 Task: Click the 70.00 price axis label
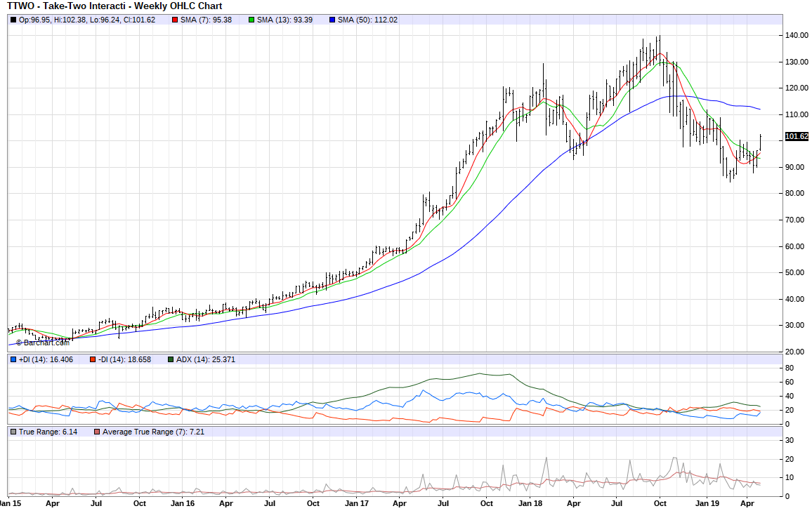(794, 220)
